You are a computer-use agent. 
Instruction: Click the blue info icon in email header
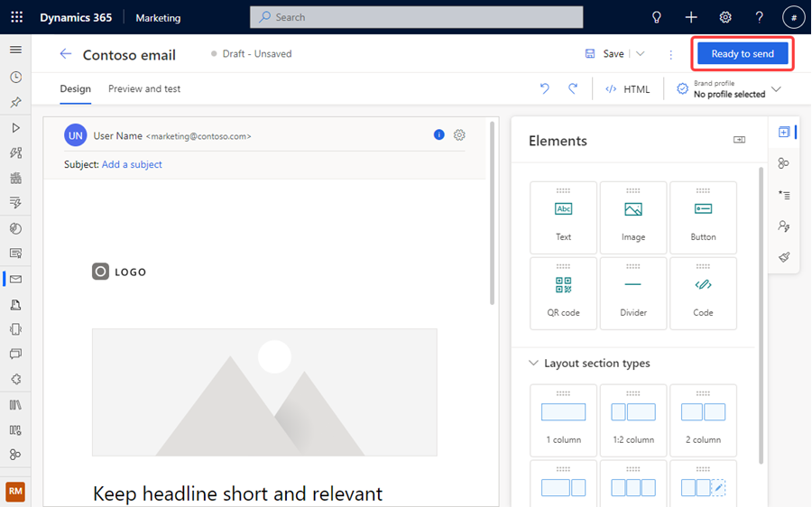tap(438, 135)
